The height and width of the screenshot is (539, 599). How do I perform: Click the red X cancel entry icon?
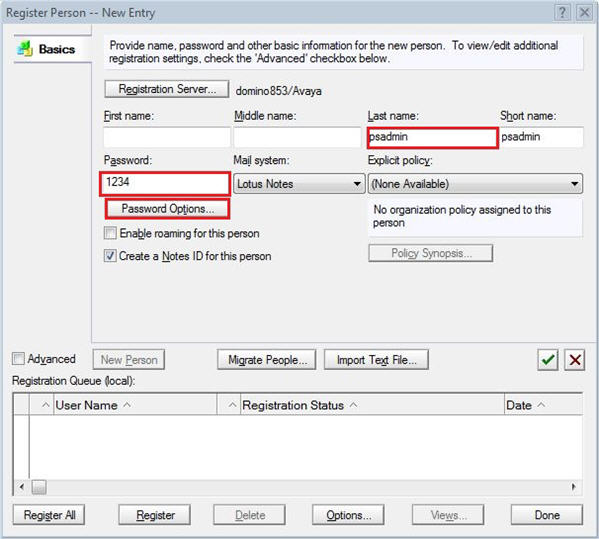[x=575, y=360]
